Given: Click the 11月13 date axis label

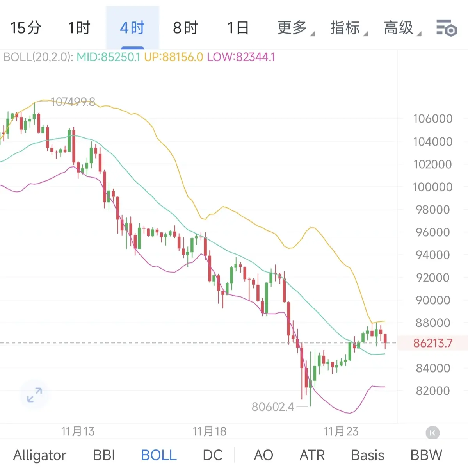Looking at the screenshot, I should tap(78, 431).
